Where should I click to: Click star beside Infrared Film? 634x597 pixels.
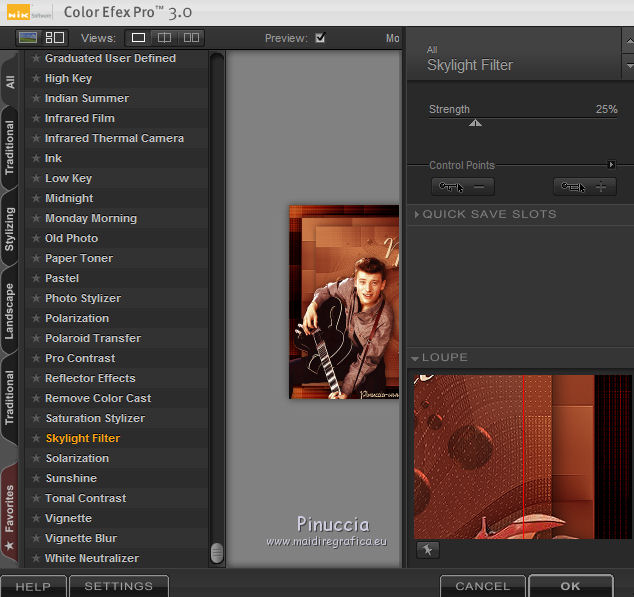click(x=36, y=119)
